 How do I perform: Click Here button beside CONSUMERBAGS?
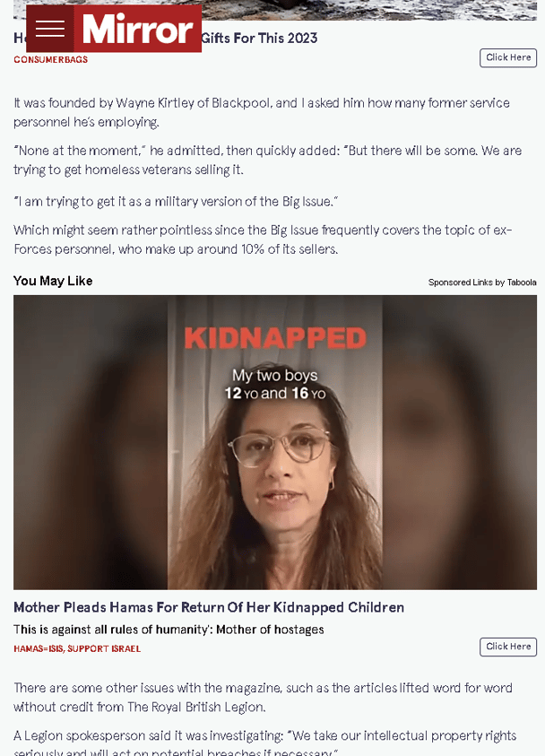(508, 58)
